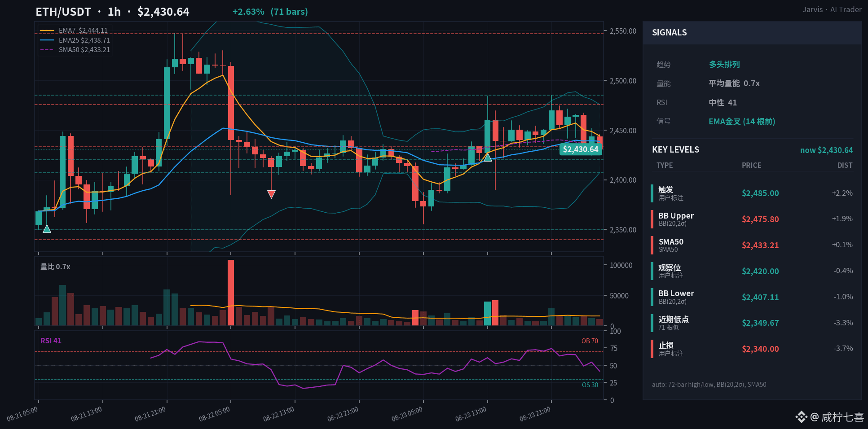Click the RSI 41 indicator label

point(51,341)
